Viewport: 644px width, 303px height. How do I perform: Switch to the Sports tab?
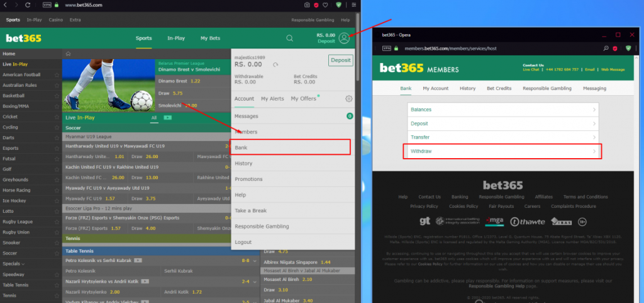144,38
